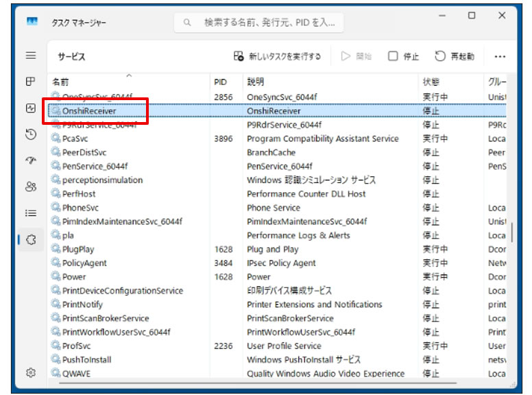Select the PeerDistSvc service row
The width and height of the screenshot is (532, 395).
coord(277,152)
